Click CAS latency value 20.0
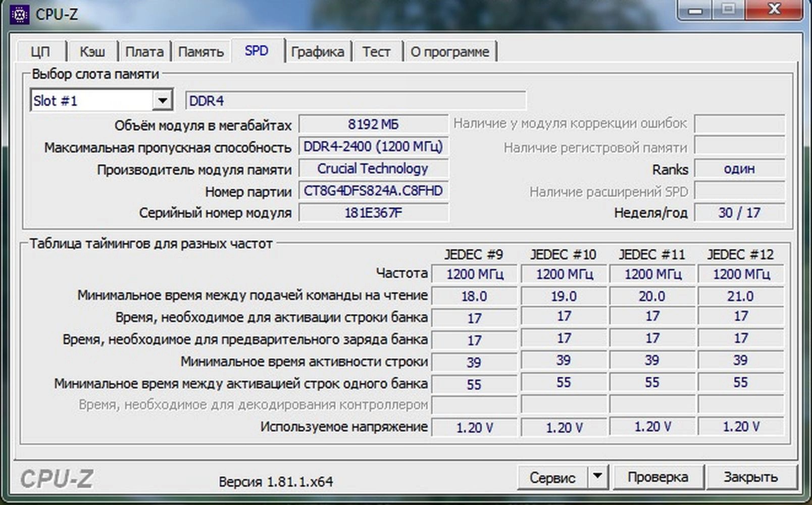The height and width of the screenshot is (505, 812). [652, 296]
